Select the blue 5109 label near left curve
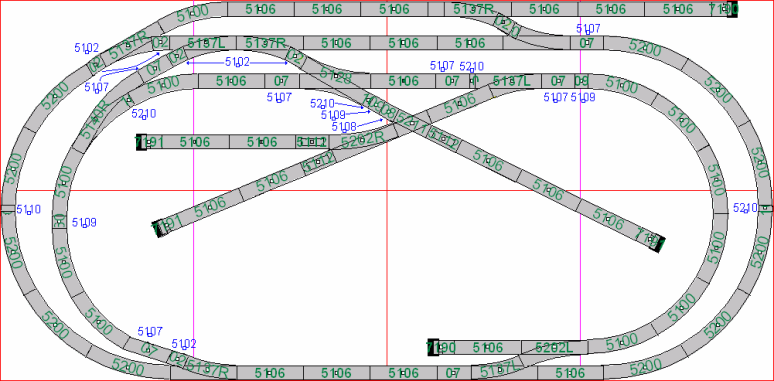This screenshot has width=774, height=381. pos(84,223)
